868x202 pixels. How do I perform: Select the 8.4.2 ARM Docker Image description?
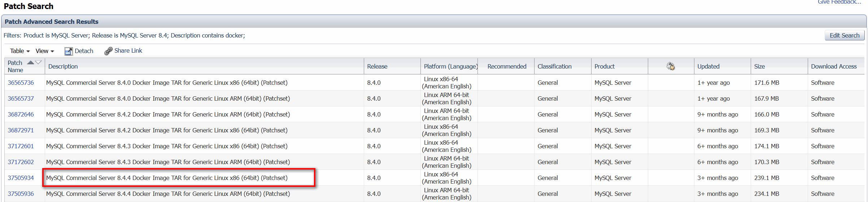coord(168,114)
